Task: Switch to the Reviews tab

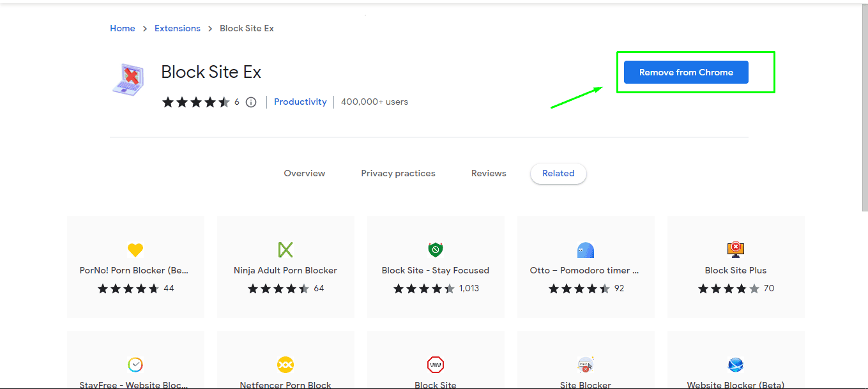Action: click(489, 173)
